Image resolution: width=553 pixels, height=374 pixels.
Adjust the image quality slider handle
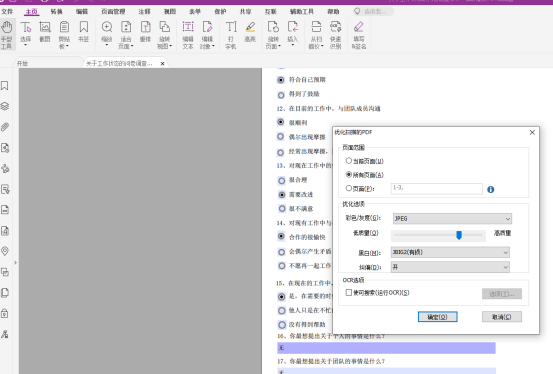(x=459, y=235)
